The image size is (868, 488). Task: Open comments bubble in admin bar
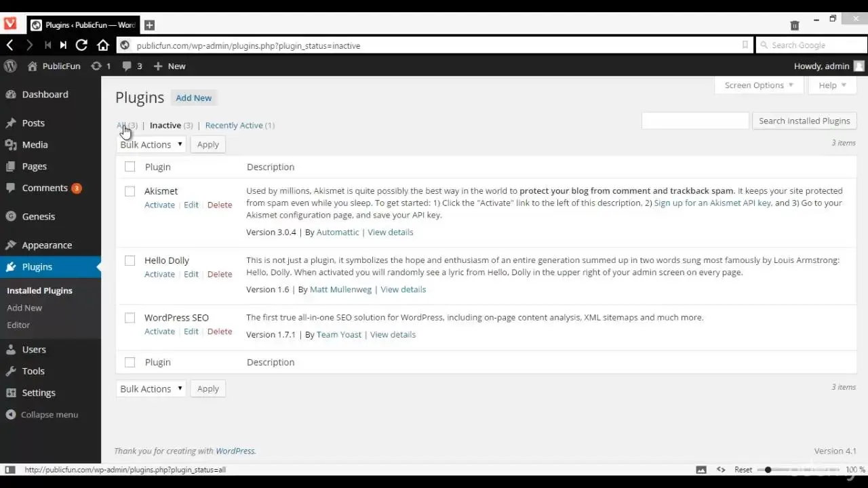pos(132,66)
